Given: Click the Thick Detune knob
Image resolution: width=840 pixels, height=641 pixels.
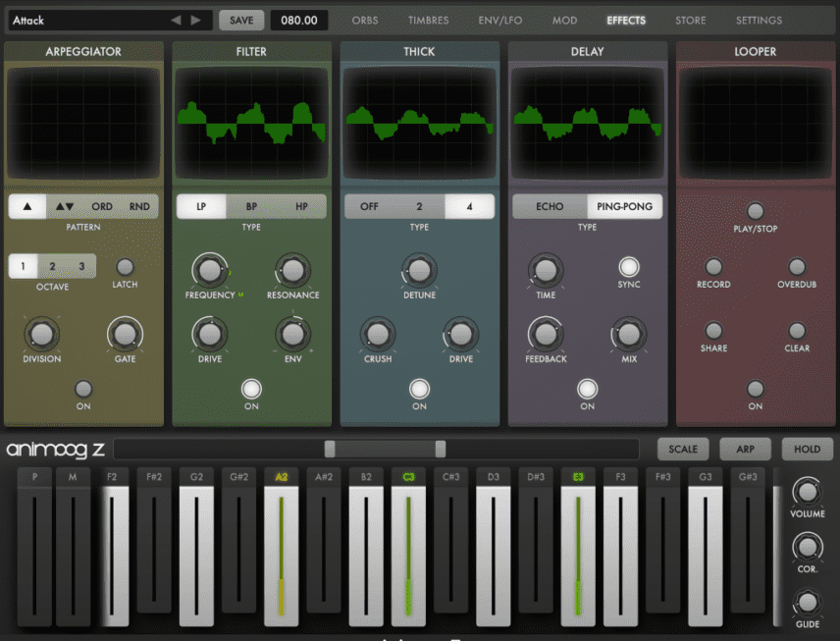Looking at the screenshot, I should (419, 271).
